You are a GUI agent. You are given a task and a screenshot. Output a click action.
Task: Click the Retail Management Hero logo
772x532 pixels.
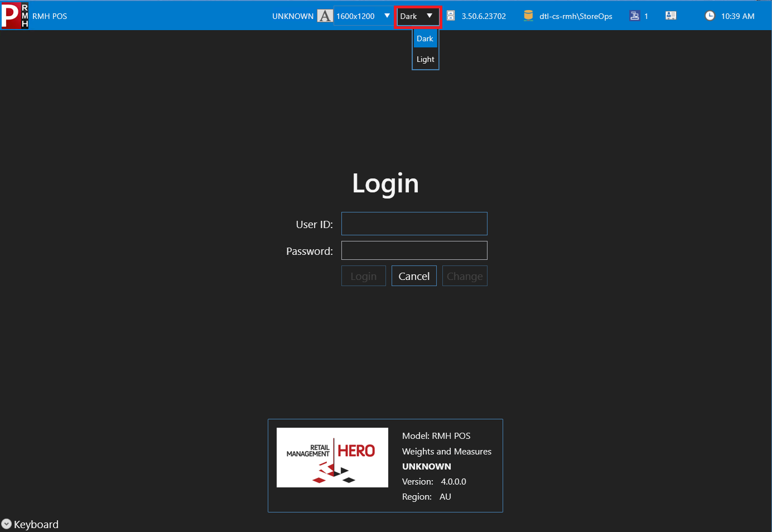(332, 457)
